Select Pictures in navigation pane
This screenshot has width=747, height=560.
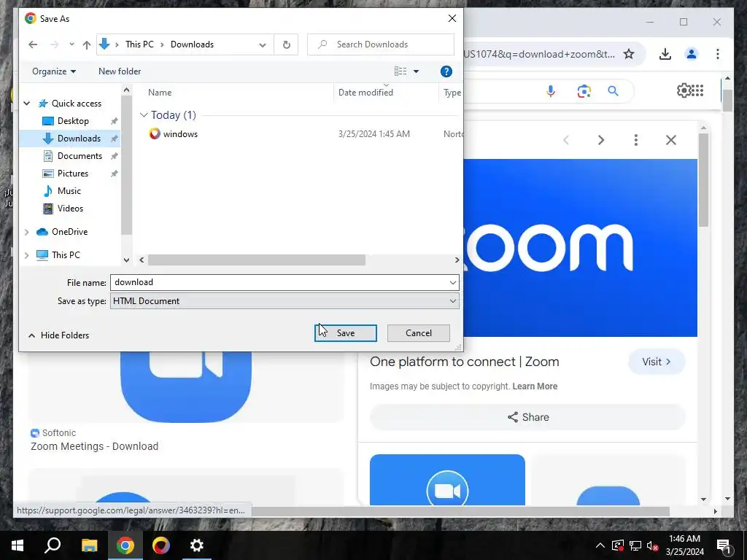72,174
